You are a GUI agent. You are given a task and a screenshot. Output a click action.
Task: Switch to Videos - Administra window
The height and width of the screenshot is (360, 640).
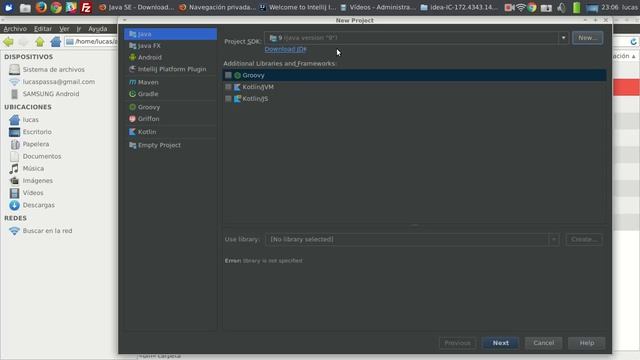pos(378,7)
